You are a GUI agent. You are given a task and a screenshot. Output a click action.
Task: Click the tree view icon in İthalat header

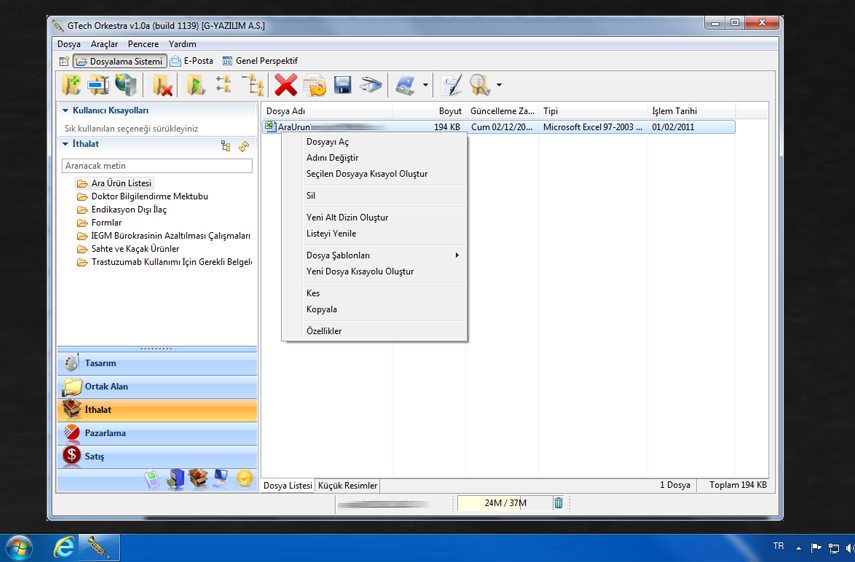point(226,146)
